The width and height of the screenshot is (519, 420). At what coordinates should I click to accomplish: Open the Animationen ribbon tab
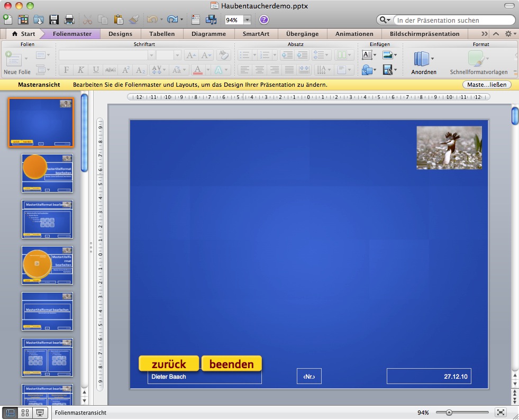point(354,34)
